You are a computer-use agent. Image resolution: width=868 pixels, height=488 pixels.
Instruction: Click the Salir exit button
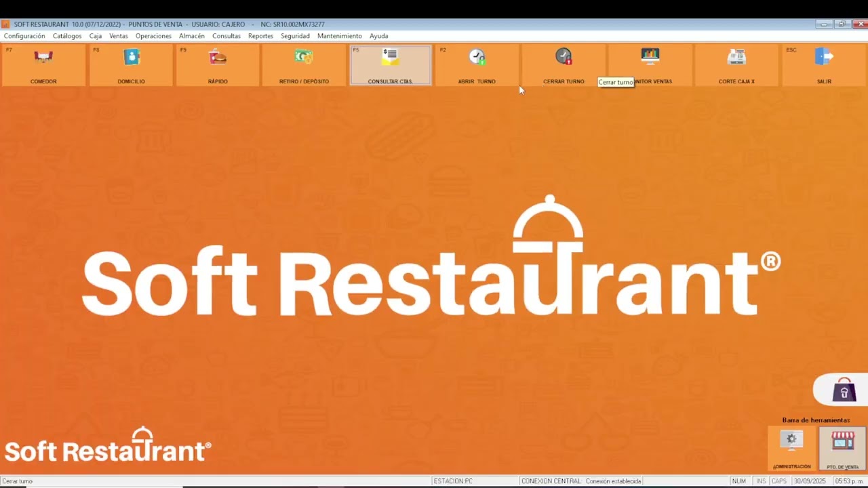[x=824, y=65]
